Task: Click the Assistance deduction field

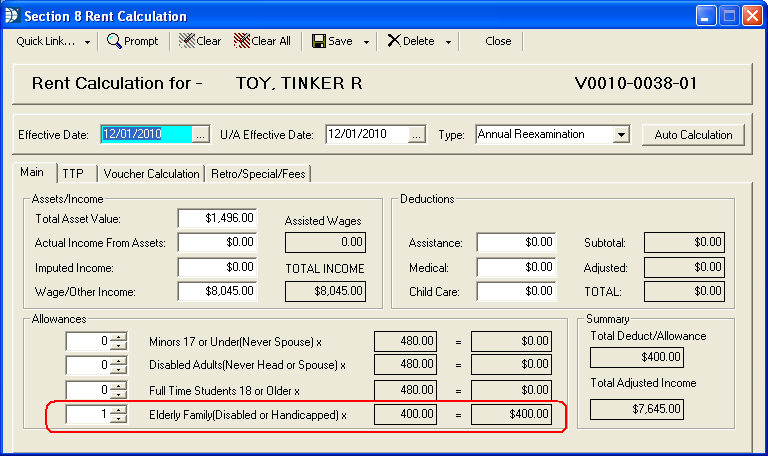Action: (x=516, y=242)
